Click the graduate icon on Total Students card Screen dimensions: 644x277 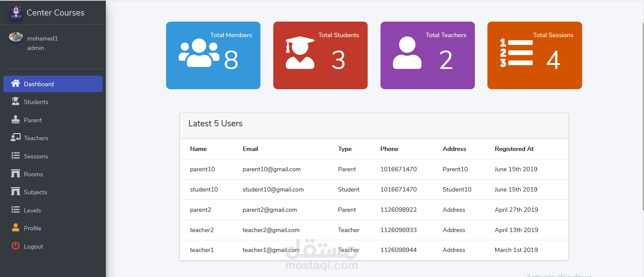(x=300, y=53)
